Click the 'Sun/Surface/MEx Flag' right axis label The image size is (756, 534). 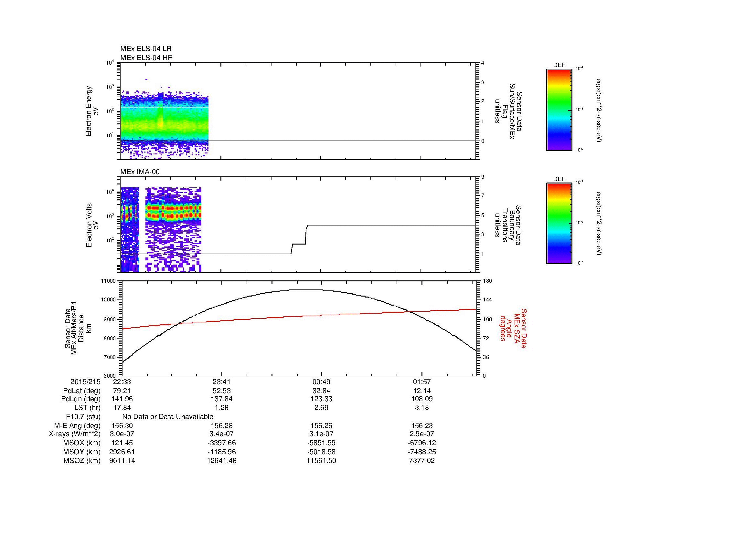tap(508, 111)
